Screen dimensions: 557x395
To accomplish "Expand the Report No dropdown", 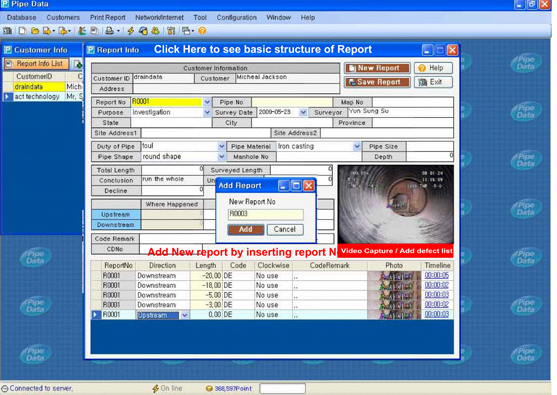I will (x=207, y=102).
